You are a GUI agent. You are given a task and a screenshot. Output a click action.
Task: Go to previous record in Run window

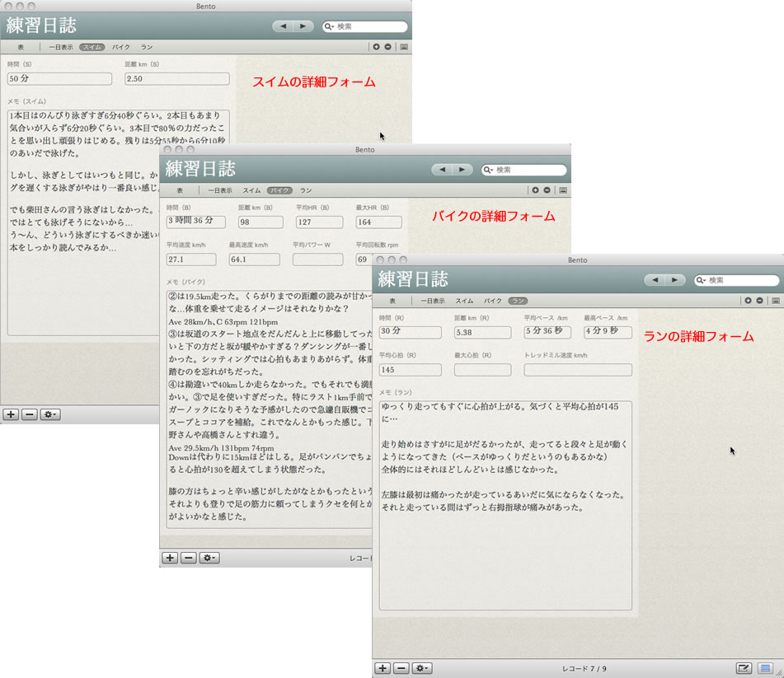coord(655,280)
